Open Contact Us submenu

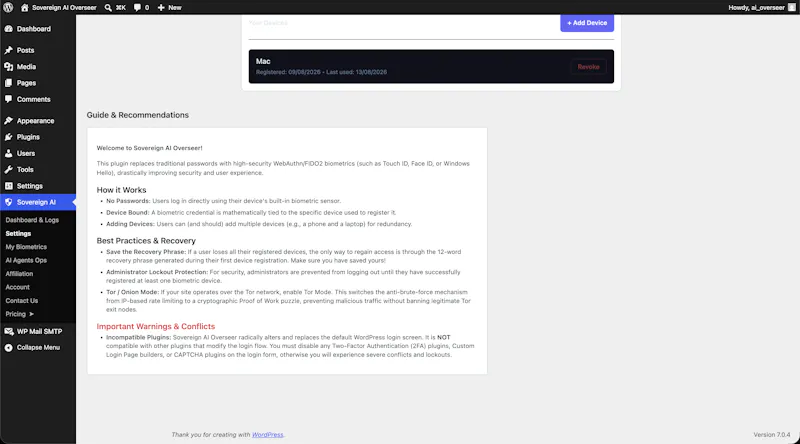pos(21,301)
